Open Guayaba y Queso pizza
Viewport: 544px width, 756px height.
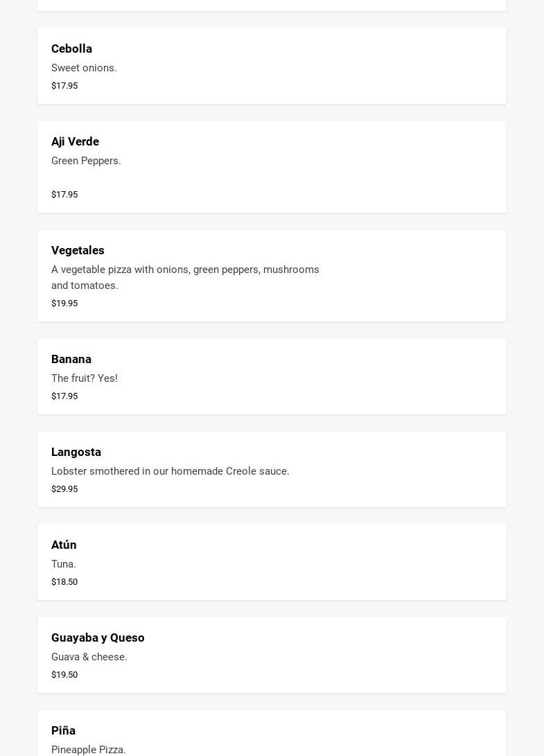[98, 638]
